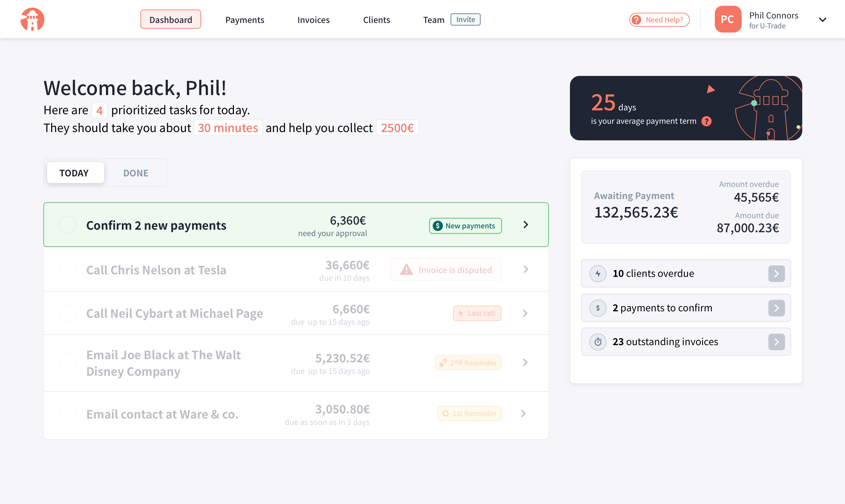Open the Clients nav item
This screenshot has height=504, width=845.
(377, 20)
